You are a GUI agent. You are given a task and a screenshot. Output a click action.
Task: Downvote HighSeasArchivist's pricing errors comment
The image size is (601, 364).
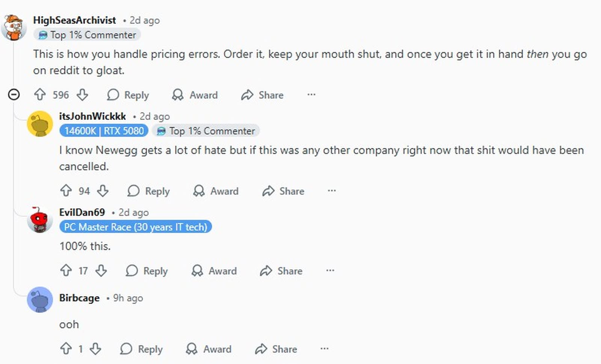coord(83,95)
